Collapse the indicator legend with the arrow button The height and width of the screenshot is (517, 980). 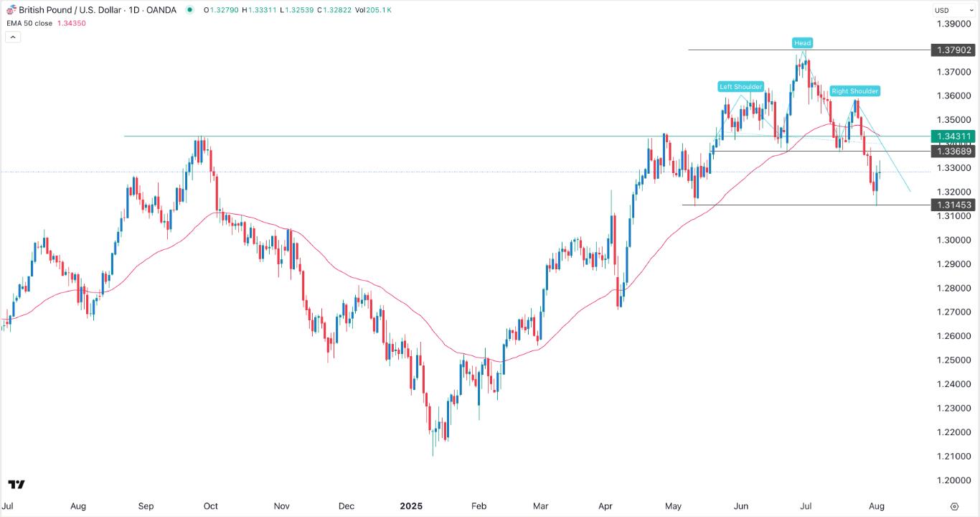11,37
